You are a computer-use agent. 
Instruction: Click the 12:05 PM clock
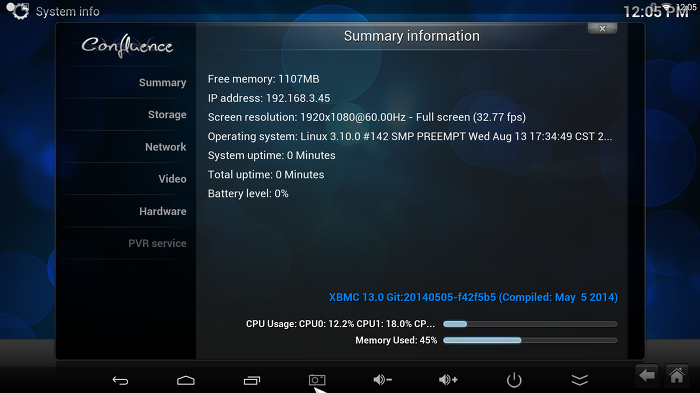tap(656, 12)
